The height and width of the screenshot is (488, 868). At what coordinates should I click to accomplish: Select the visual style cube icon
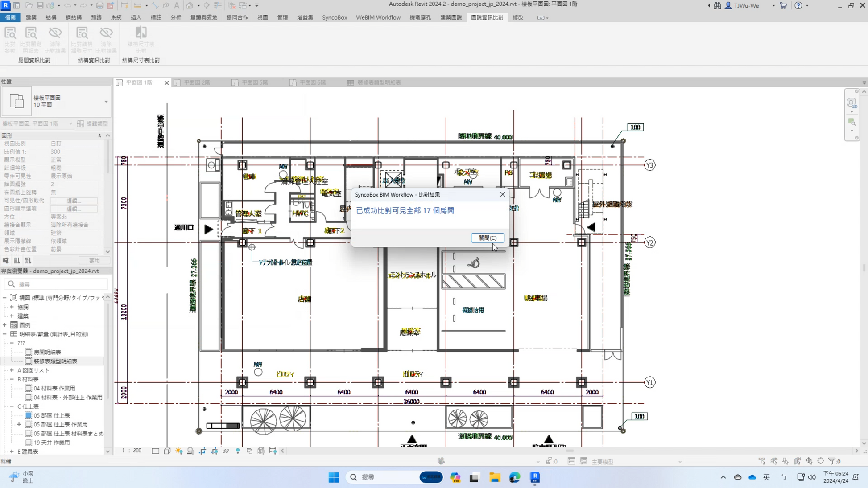click(167, 451)
